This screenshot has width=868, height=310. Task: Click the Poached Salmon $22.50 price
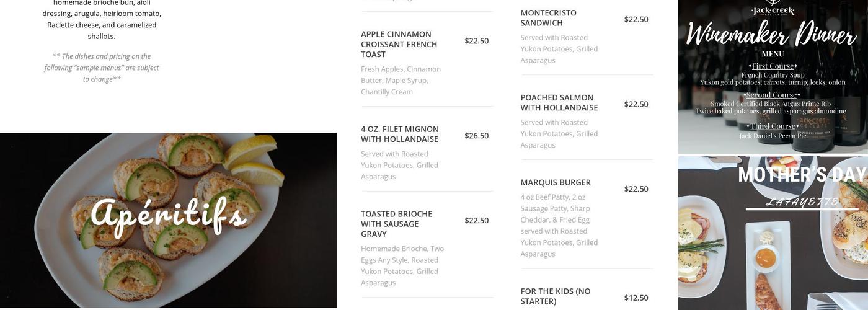[x=636, y=104]
